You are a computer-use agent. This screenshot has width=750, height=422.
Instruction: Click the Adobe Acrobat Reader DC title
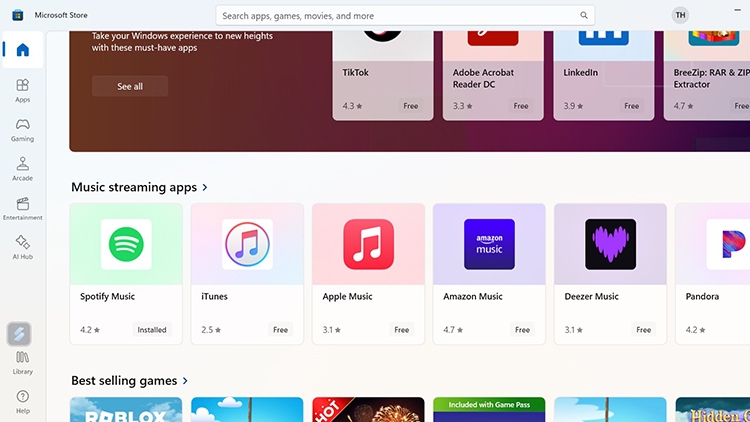point(483,78)
